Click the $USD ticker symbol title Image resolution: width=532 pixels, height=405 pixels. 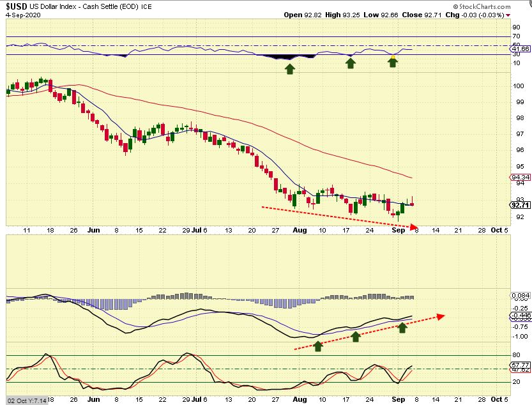coord(17,5)
